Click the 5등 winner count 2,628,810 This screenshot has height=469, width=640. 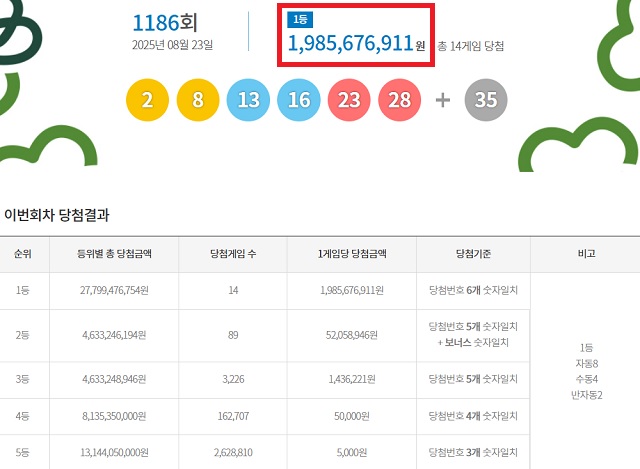233,452
